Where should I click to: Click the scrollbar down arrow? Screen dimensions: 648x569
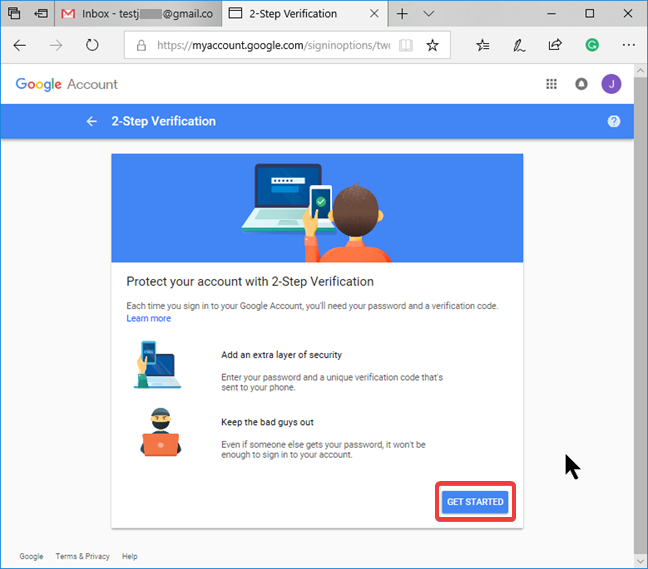click(640, 561)
